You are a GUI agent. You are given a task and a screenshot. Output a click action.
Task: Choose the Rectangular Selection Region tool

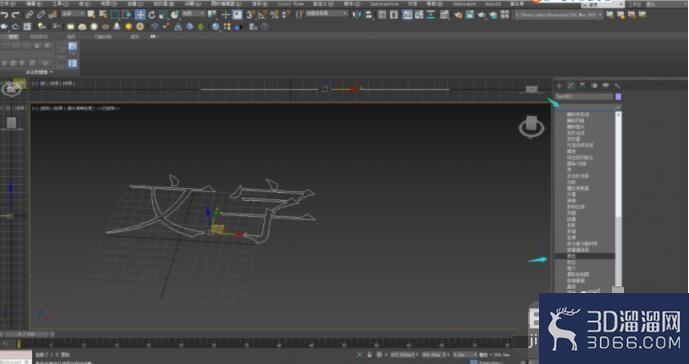click(115, 15)
